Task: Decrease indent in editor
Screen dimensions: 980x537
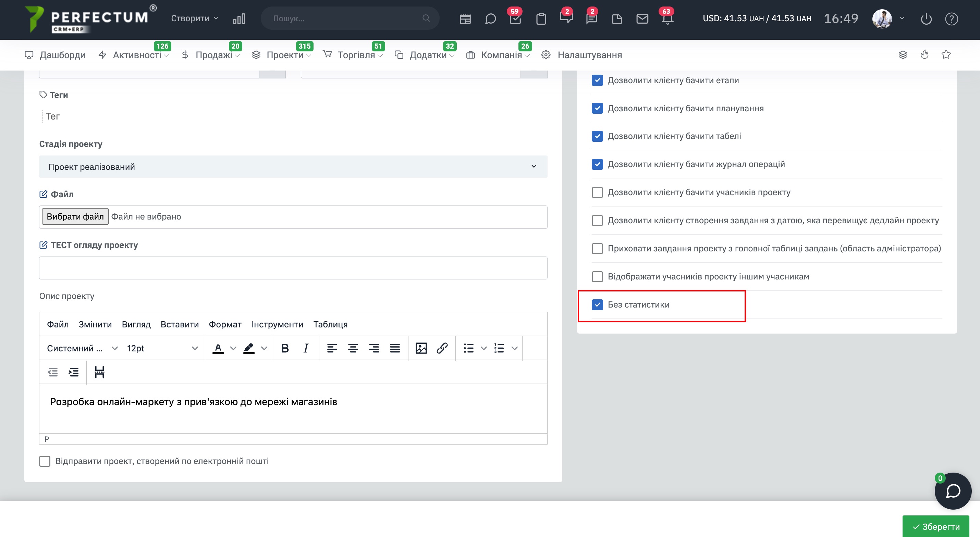Action: (x=52, y=372)
